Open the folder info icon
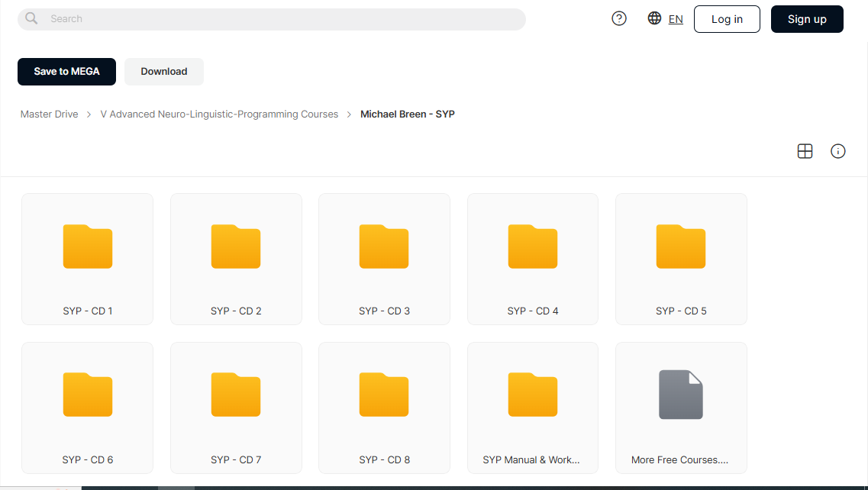 click(838, 151)
